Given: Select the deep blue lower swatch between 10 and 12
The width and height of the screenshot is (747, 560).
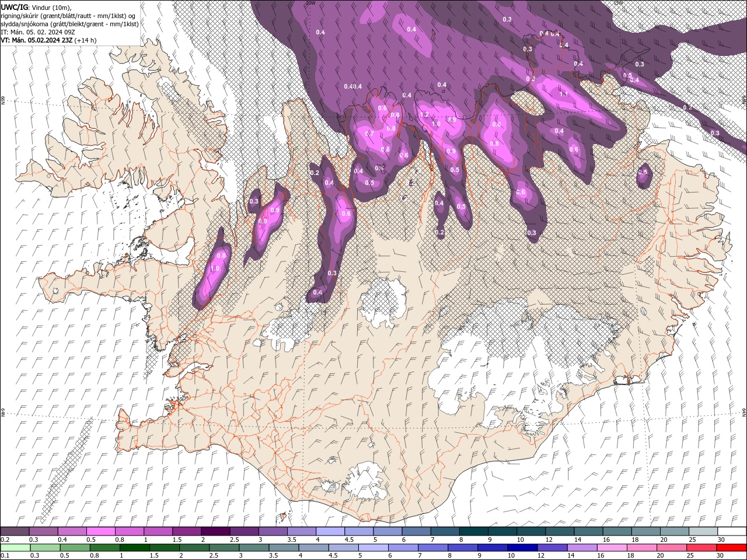Looking at the screenshot, I should [522, 548].
